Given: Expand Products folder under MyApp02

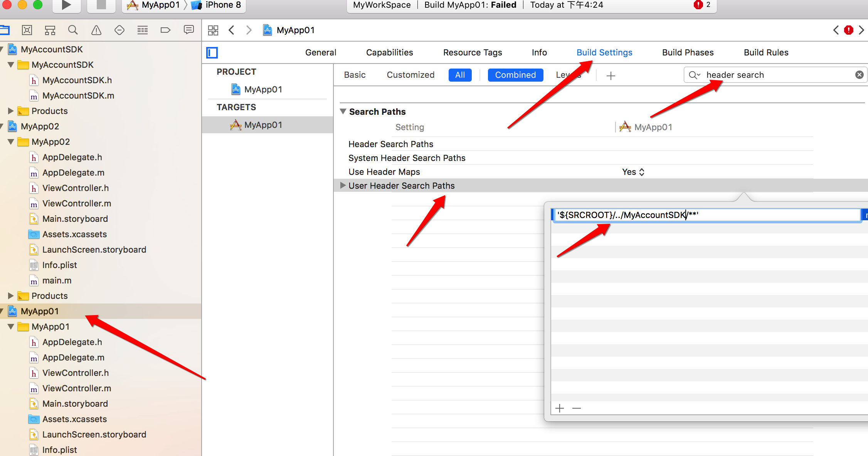Looking at the screenshot, I should click(11, 296).
